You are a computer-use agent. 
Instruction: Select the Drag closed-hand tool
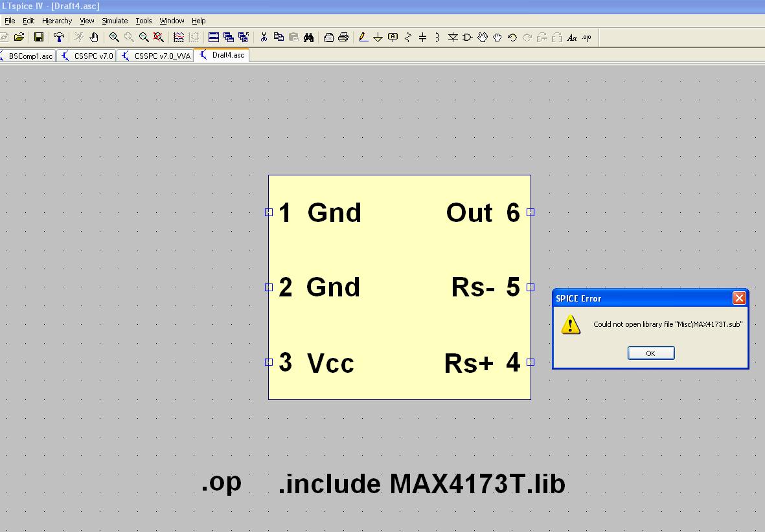(497, 37)
